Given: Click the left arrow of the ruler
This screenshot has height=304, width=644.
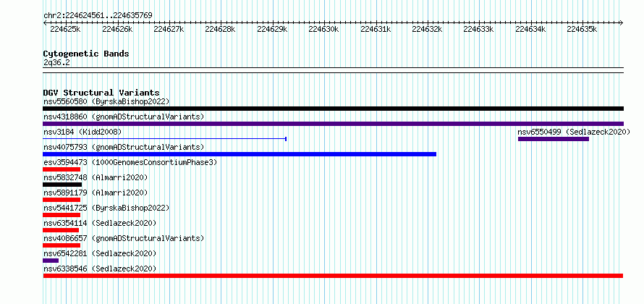Looking at the screenshot, I should (45, 22).
